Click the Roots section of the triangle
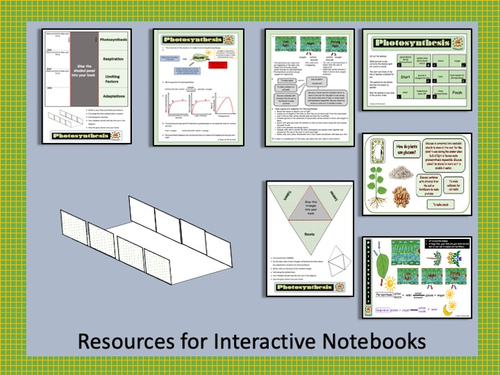 click(310, 235)
